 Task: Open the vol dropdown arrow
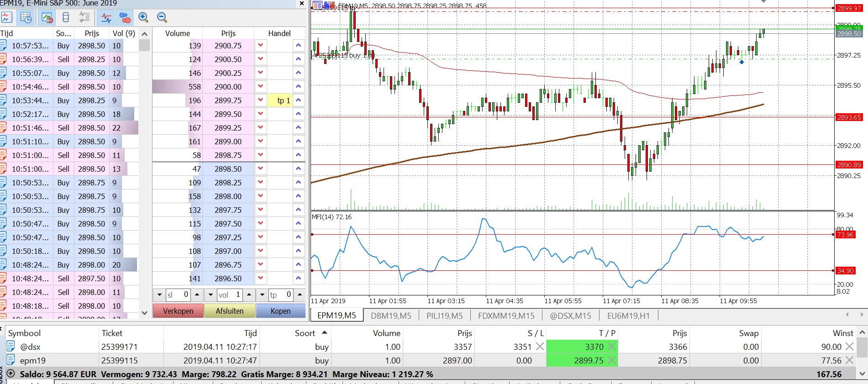pos(210,295)
